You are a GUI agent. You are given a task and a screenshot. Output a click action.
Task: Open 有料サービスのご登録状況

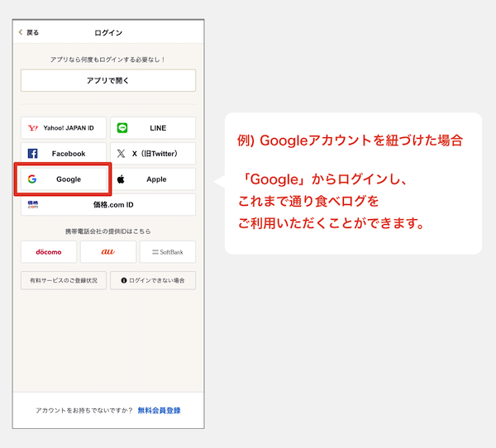point(64,280)
